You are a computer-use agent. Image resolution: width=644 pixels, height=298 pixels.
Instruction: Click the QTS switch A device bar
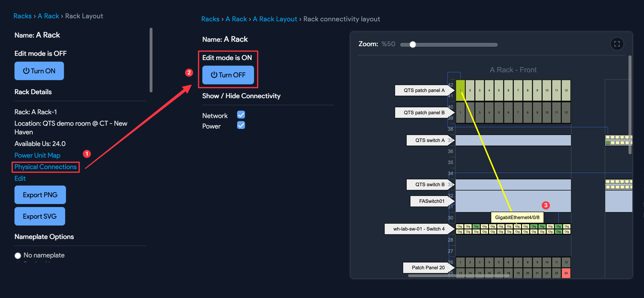513,140
